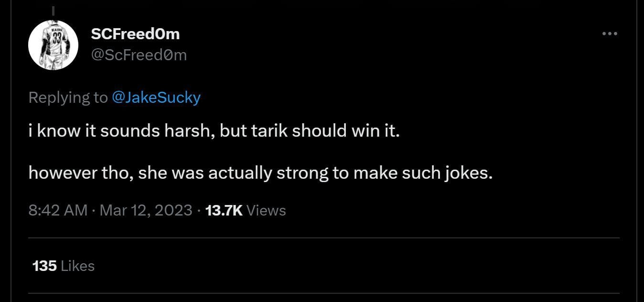Click the Mar 12, 2023 date

[x=146, y=210]
